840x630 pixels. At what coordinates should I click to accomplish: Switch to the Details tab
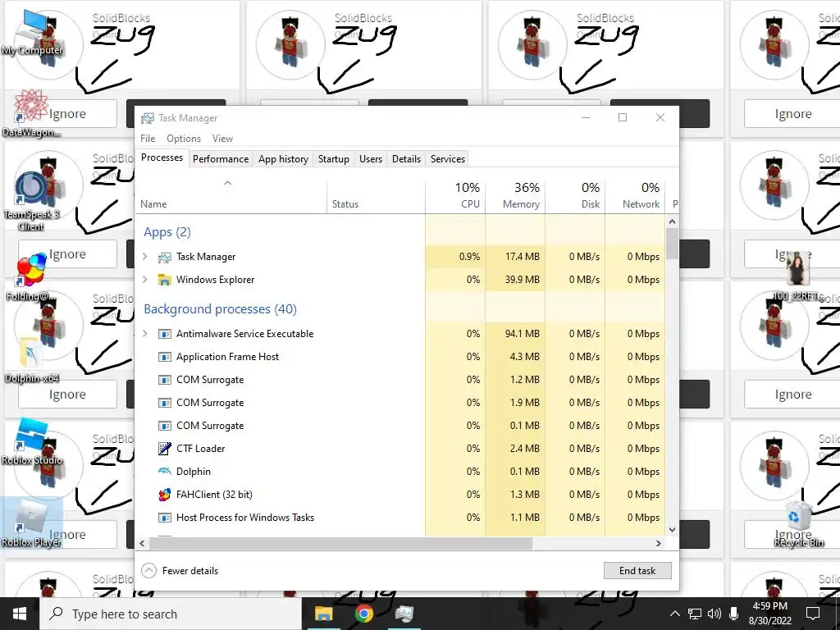tap(406, 159)
